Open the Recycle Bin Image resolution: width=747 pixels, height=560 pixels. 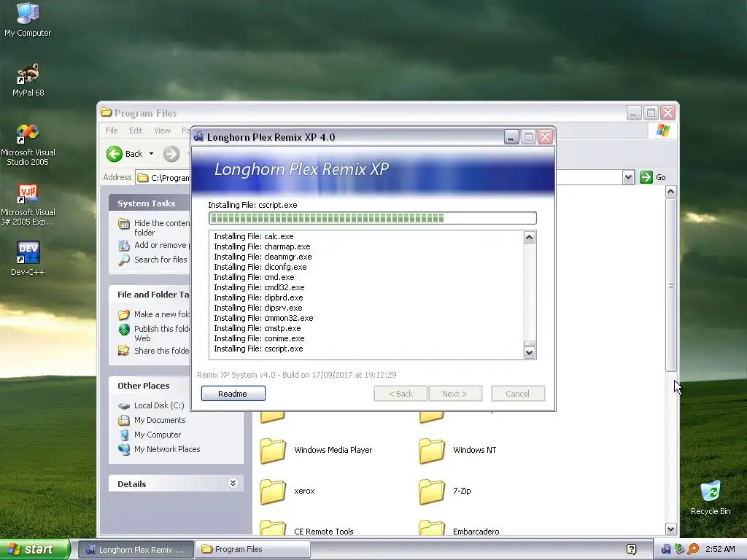tap(711, 497)
